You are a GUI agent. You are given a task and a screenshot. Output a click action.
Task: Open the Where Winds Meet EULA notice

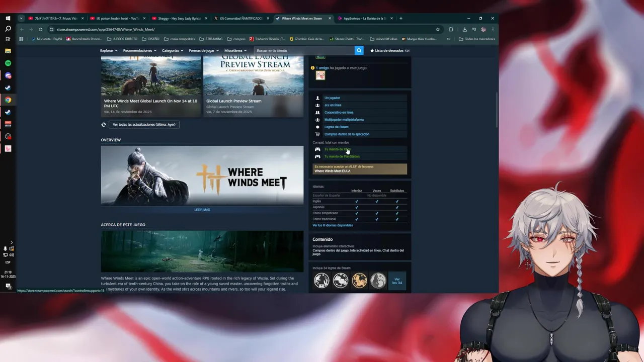point(360,169)
